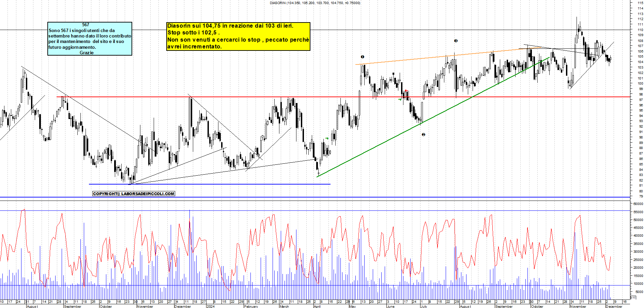Click volume axis value 25000

(x=638, y=260)
